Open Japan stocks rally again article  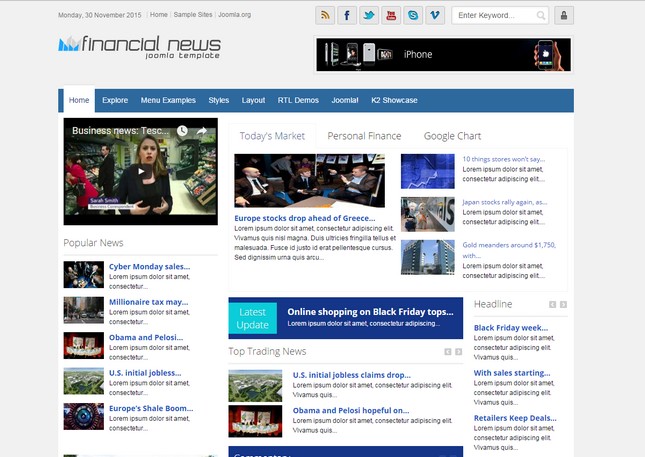(505, 202)
